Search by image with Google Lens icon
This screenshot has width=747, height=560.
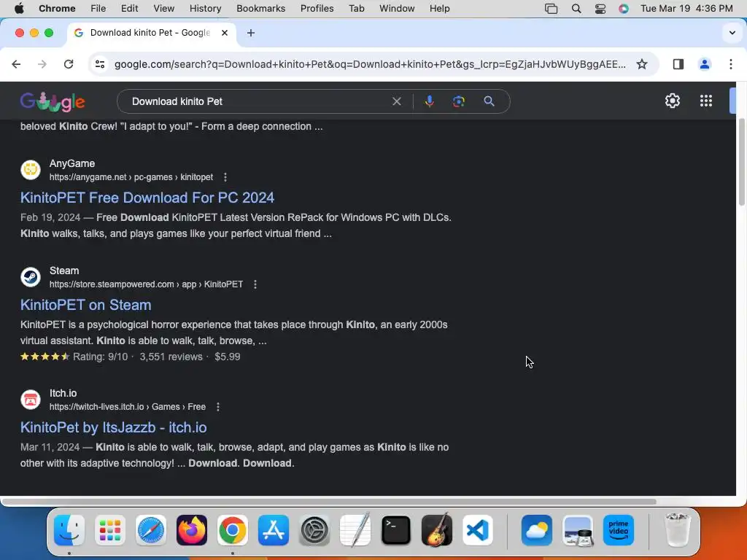[458, 101]
